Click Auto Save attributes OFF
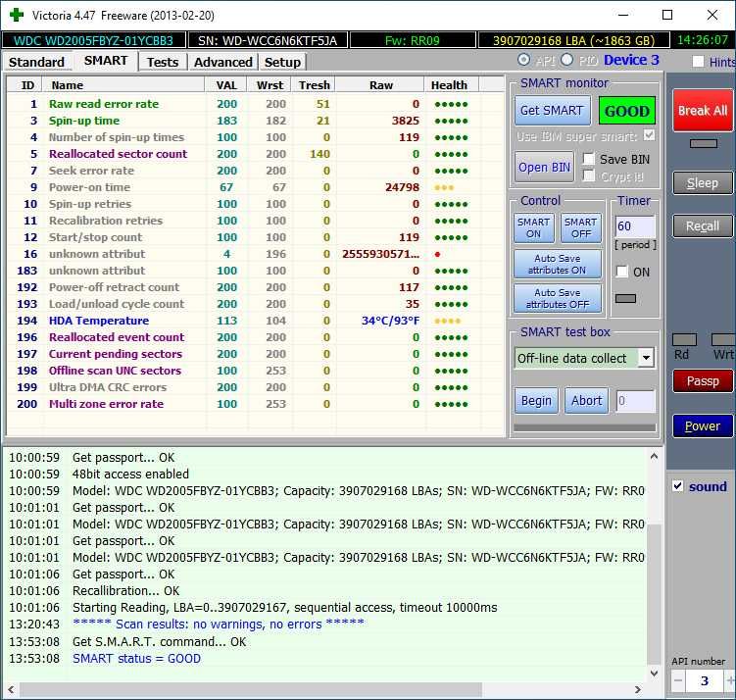736x700 pixels. [558, 299]
